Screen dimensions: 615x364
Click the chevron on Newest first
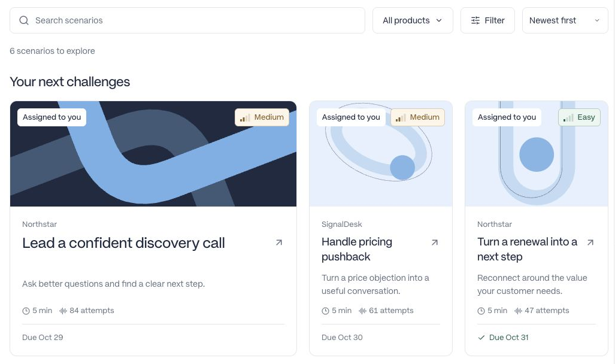tap(597, 20)
